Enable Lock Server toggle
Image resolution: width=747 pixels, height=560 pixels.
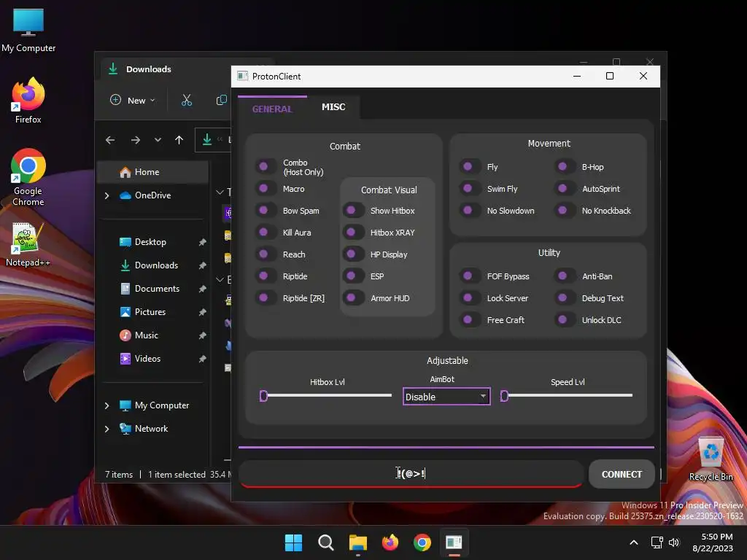click(x=469, y=298)
